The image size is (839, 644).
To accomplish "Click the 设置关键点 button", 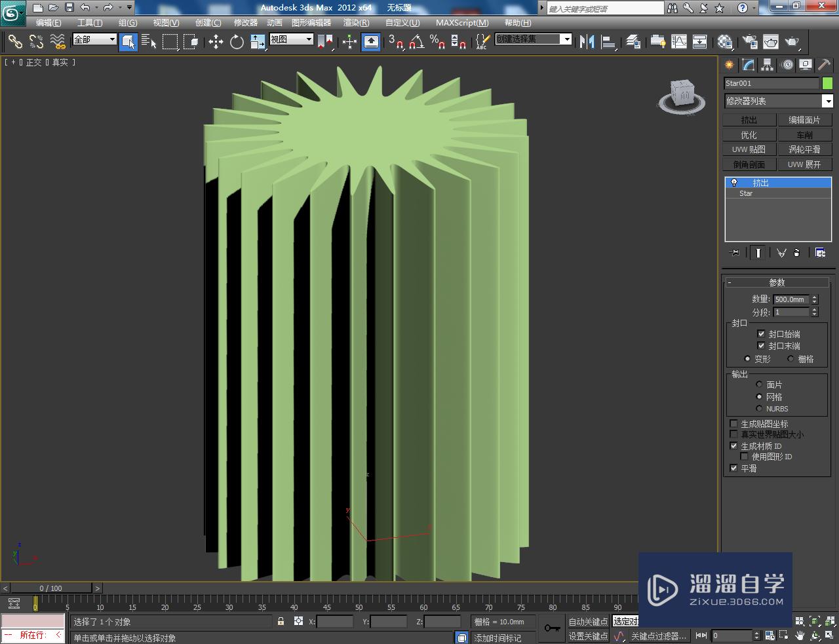I will pyautogui.click(x=588, y=636).
